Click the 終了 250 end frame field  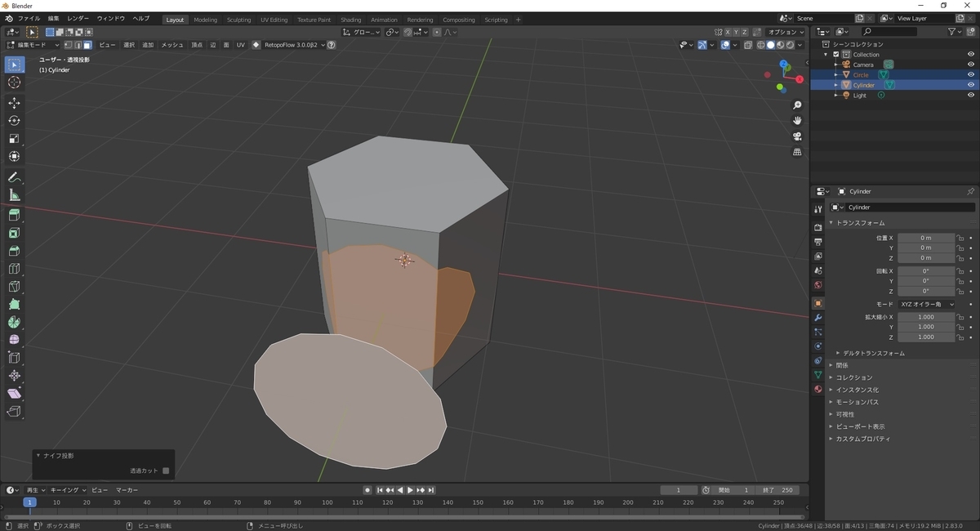777,490
